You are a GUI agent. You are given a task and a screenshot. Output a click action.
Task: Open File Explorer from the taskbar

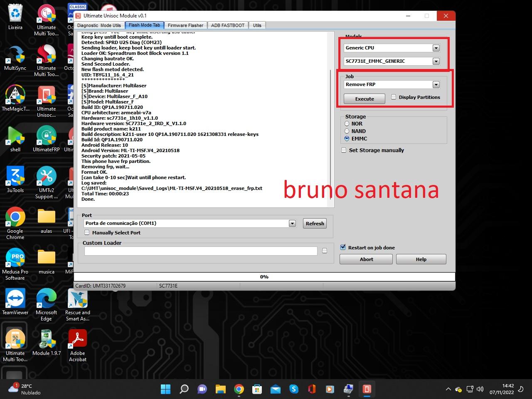click(x=220, y=389)
